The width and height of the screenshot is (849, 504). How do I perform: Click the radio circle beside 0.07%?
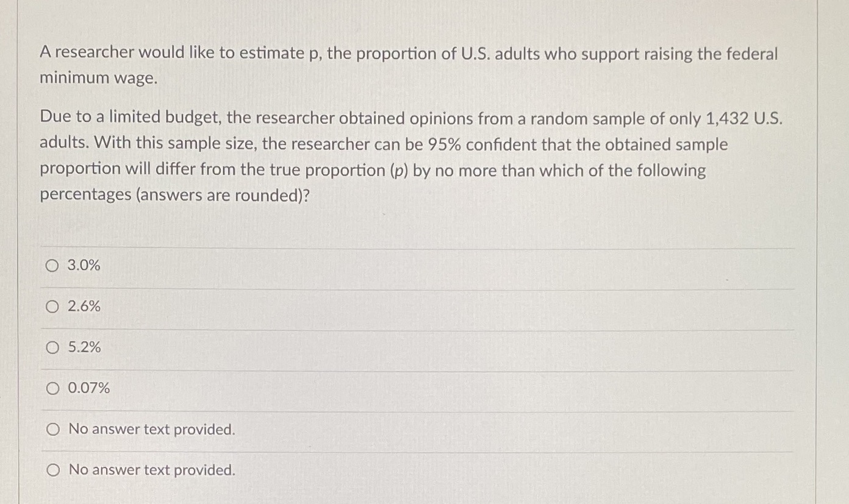tap(54, 388)
